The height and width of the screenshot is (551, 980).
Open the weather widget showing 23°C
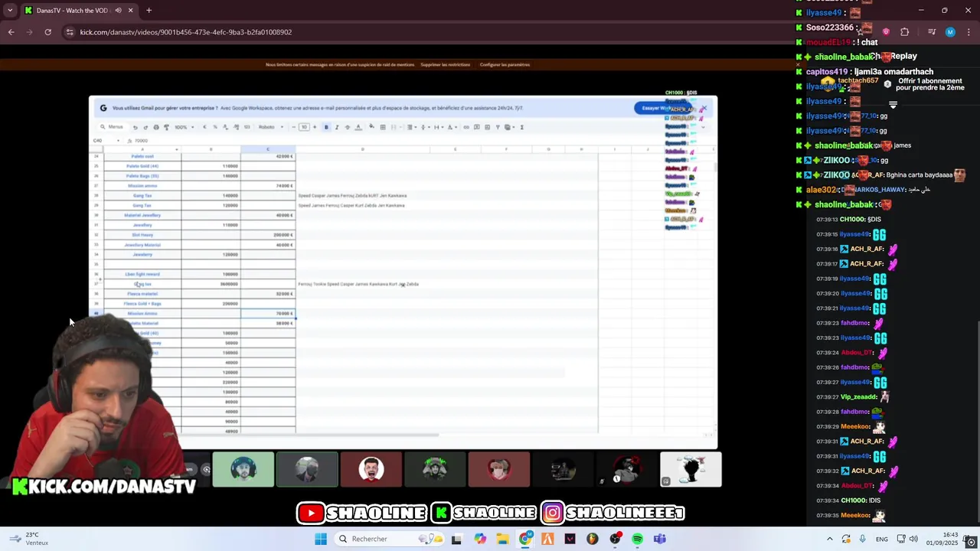pyautogui.click(x=29, y=539)
